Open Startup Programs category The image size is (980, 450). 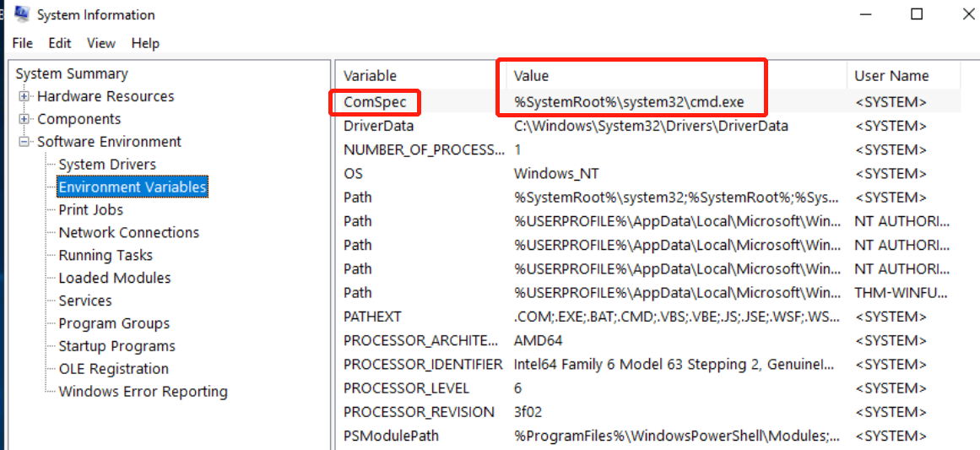pyautogui.click(x=116, y=346)
